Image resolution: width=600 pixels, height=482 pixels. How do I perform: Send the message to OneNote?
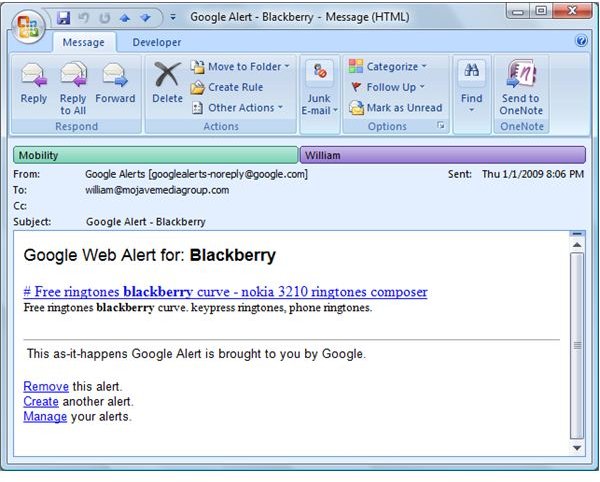click(521, 87)
